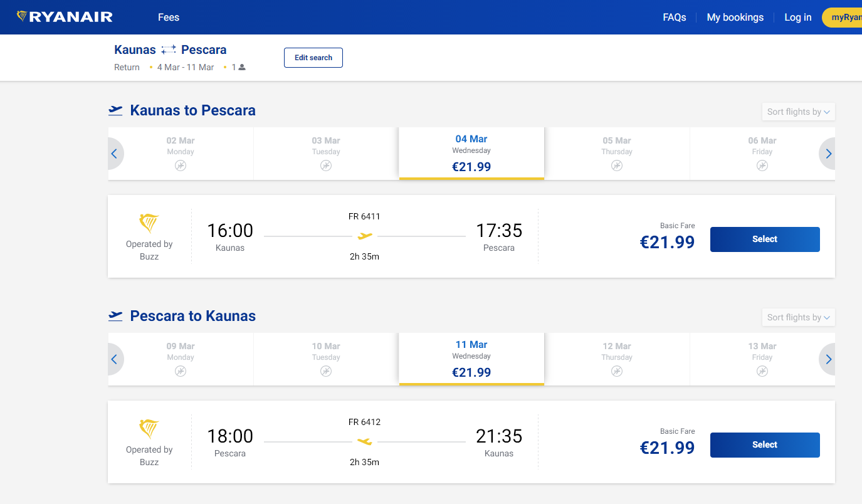The height and width of the screenshot is (504, 862).
Task: Open My bookings in the header
Action: coord(735,18)
